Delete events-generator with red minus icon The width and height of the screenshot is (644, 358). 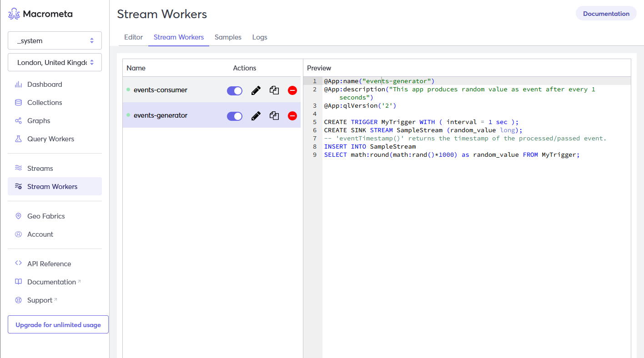tap(292, 116)
